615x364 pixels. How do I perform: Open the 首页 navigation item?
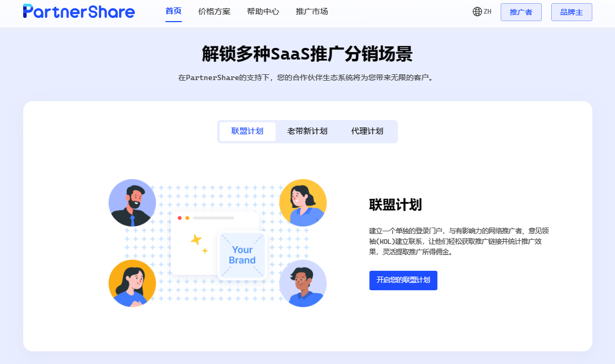173,12
